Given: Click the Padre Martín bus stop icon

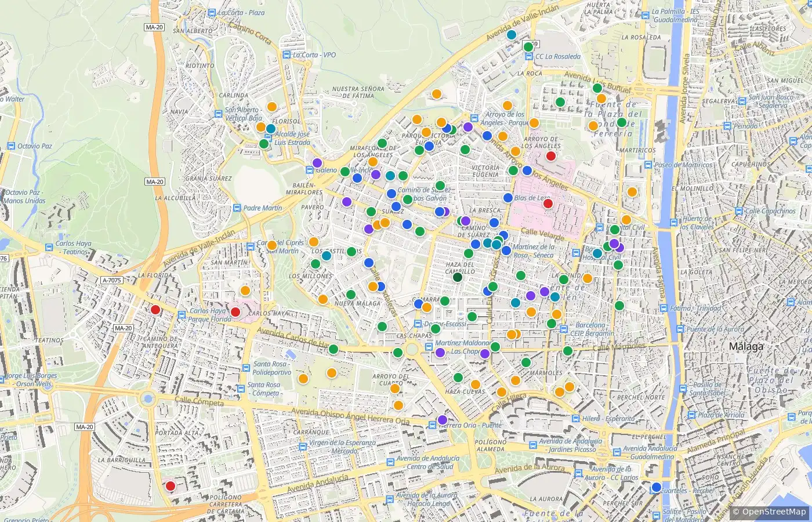Looking at the screenshot, I should (237, 208).
